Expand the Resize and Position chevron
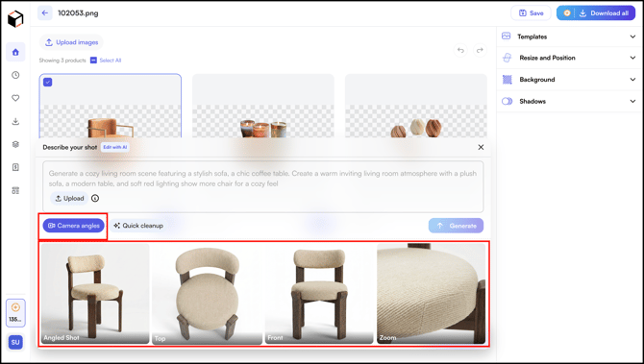Screen dimensions: 644x364 click(x=632, y=58)
